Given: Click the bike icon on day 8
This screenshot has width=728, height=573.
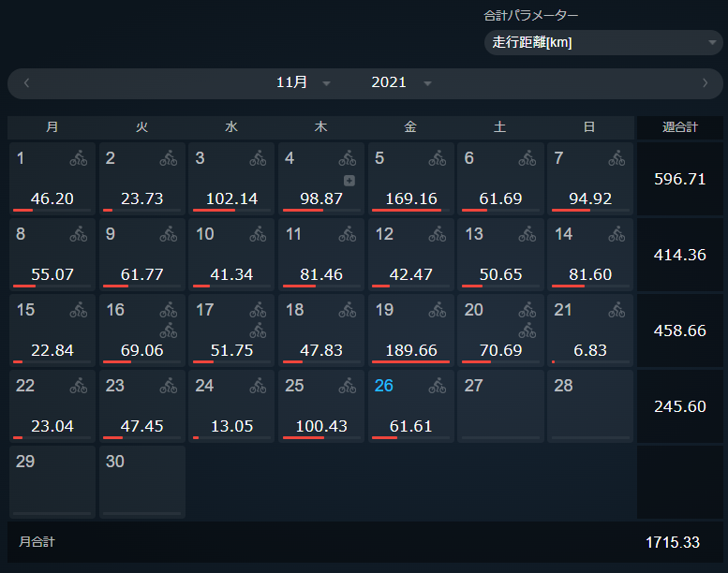Looking at the screenshot, I should click(79, 234).
